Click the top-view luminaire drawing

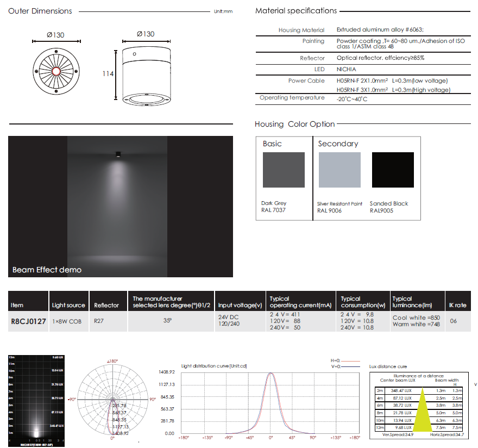click(x=55, y=71)
